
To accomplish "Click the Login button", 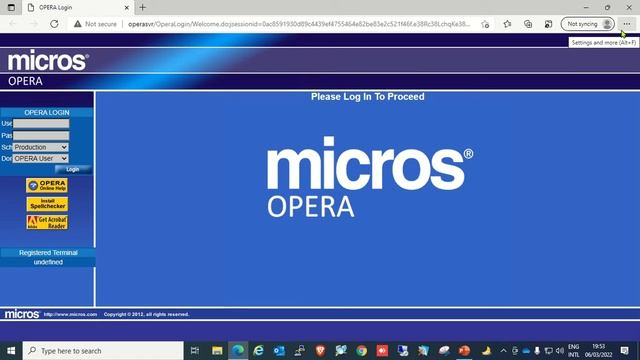I will coord(73,169).
